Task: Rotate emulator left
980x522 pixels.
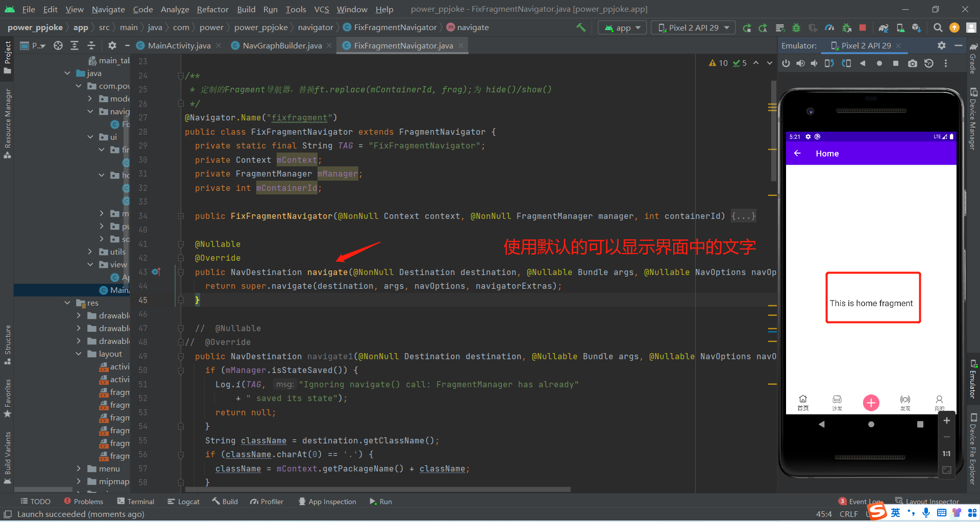Action: click(829, 63)
